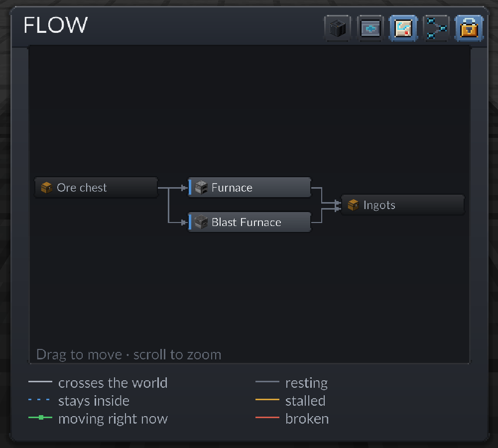
Task: Toggle the gold padlock lock button
Action: click(x=469, y=28)
